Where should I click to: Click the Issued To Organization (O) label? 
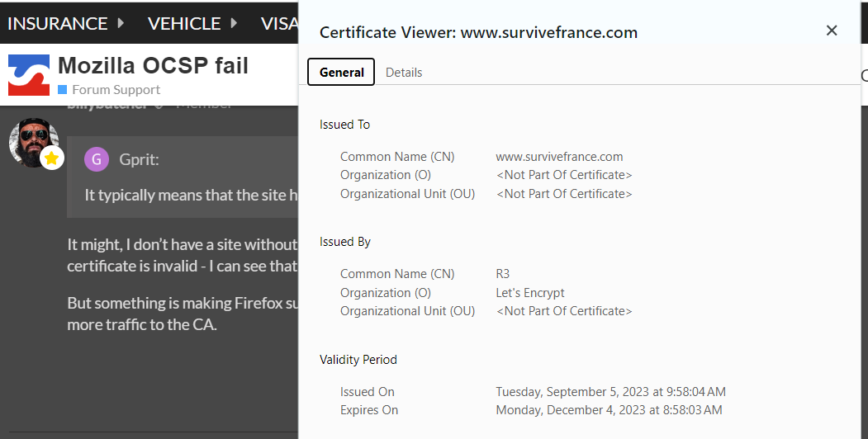pyautogui.click(x=386, y=175)
